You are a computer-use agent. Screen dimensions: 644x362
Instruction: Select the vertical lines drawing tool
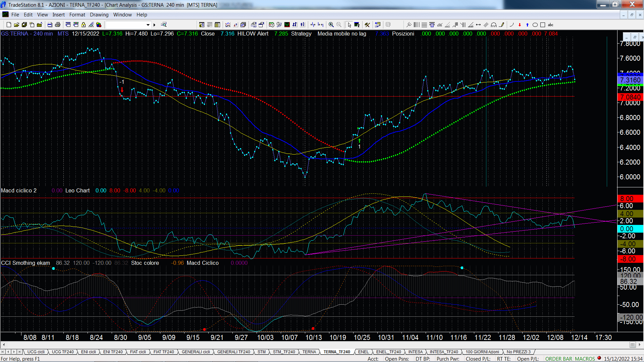click(x=417, y=25)
